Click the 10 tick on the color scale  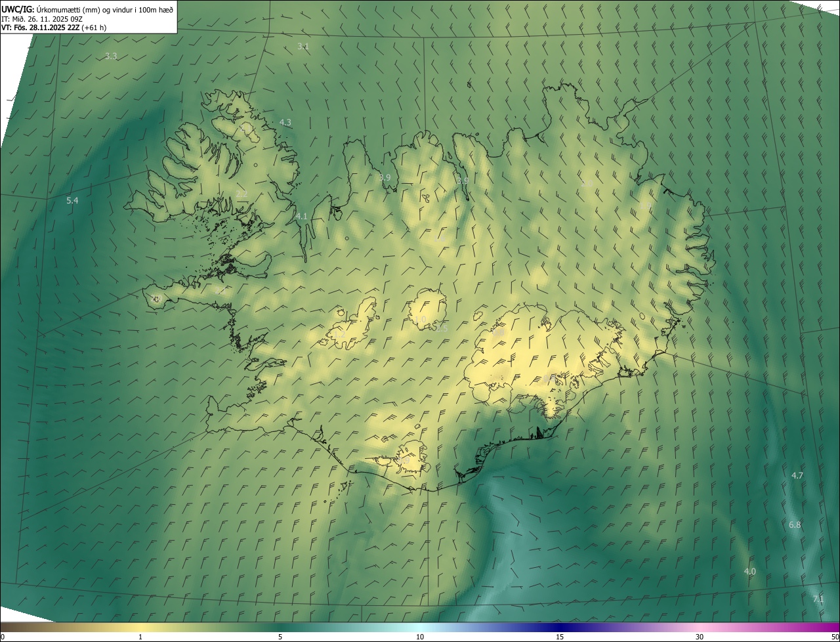click(420, 637)
